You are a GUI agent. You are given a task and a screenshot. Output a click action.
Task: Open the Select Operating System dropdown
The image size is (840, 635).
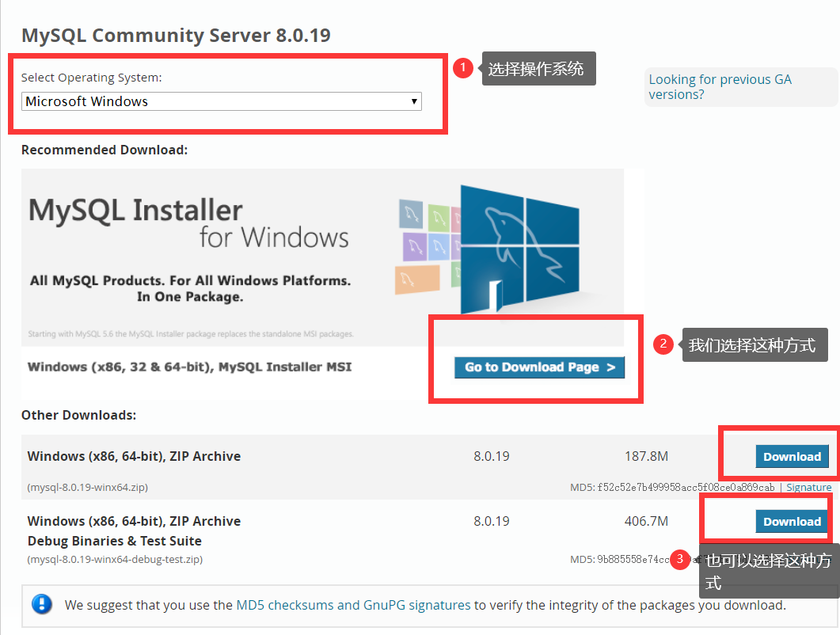point(220,101)
